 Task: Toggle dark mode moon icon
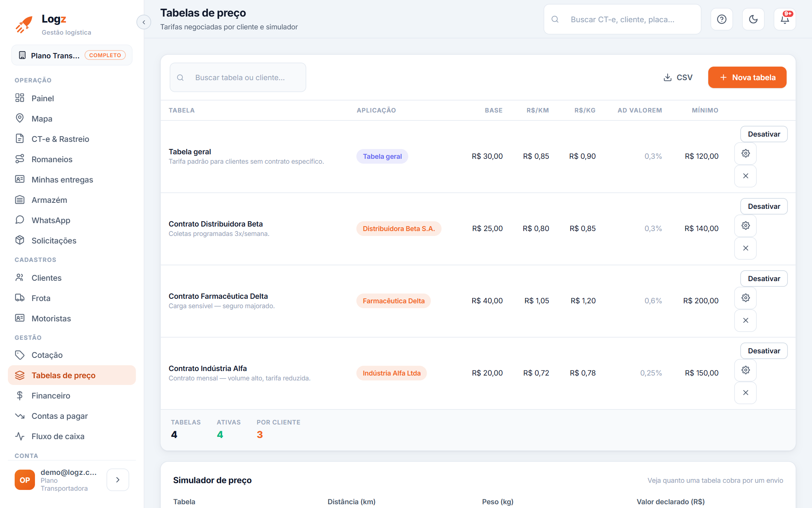pos(753,19)
